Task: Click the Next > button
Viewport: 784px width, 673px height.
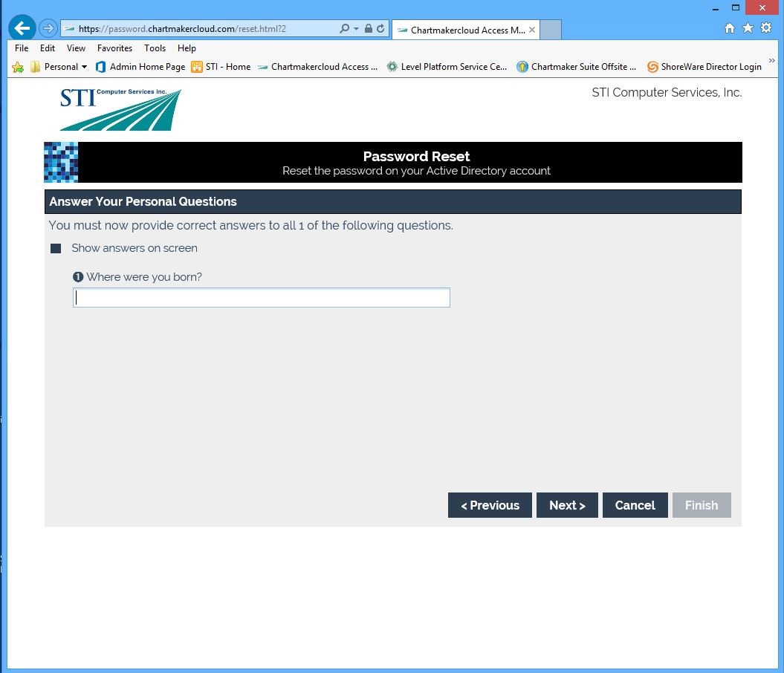Action: point(567,505)
